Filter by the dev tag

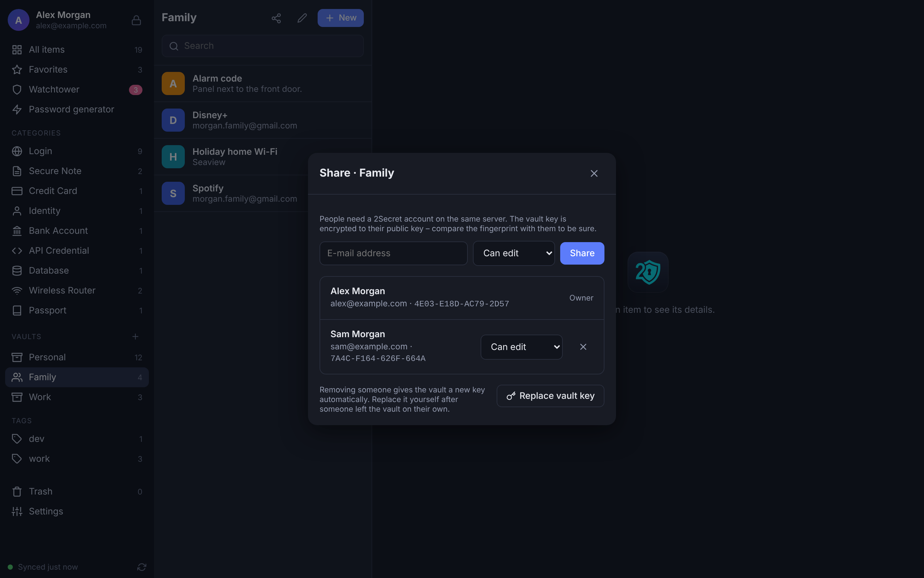[77, 439]
